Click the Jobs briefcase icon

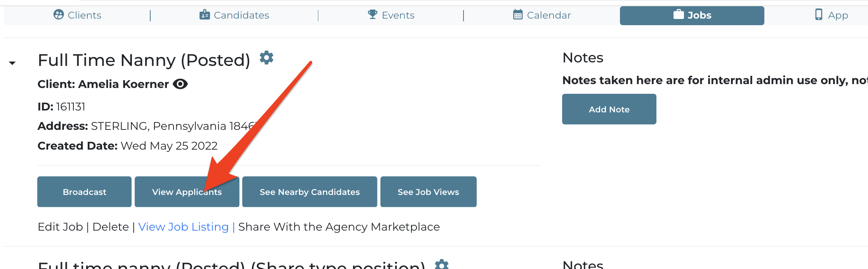pos(679,15)
